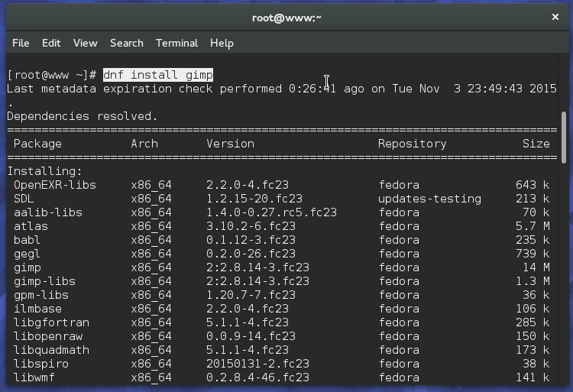Click the Size column header text
This screenshot has height=392, width=573.
[x=536, y=144]
